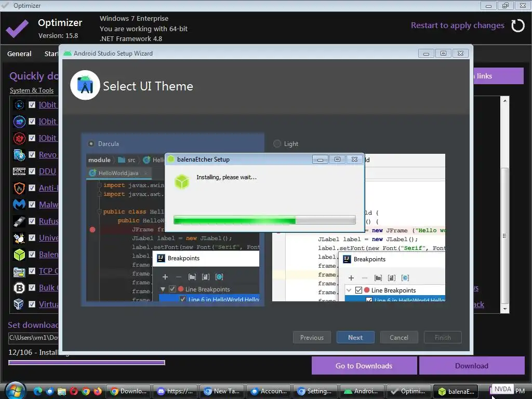Click the TCP Optimizer icon in list
The height and width of the screenshot is (399, 532).
(x=19, y=271)
